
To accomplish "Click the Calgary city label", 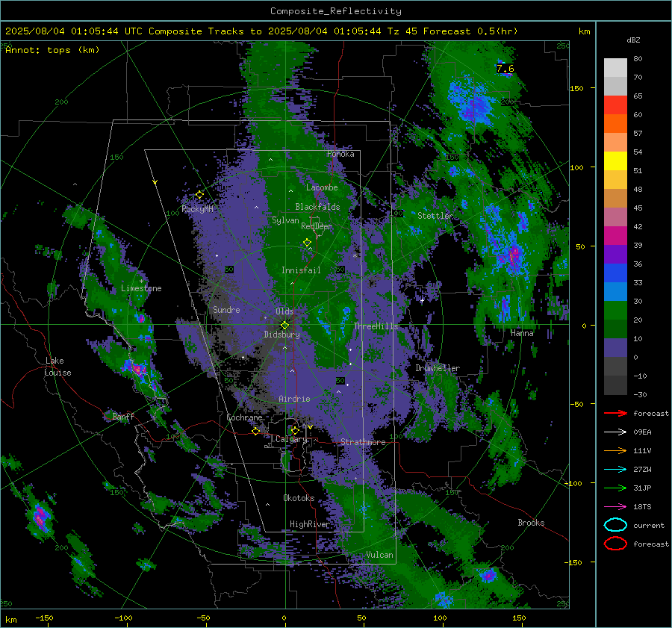I will pos(291,439).
